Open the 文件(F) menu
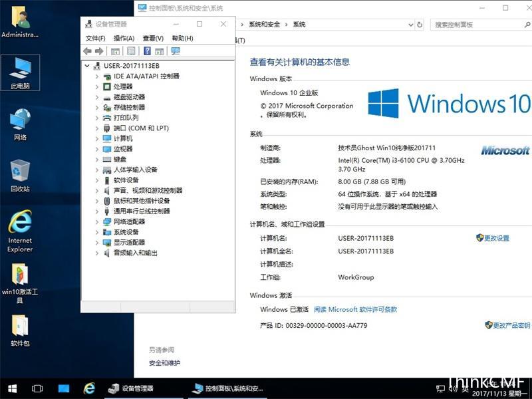The height and width of the screenshot is (399, 532). click(x=95, y=39)
